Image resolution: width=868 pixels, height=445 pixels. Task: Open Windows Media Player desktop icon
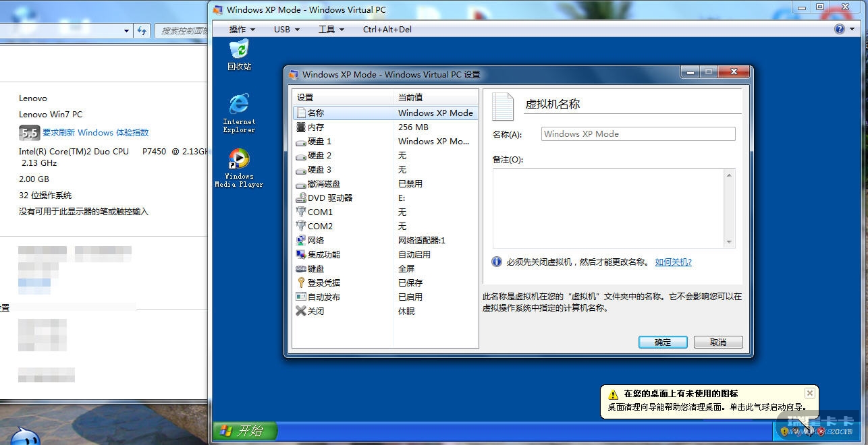(239, 167)
